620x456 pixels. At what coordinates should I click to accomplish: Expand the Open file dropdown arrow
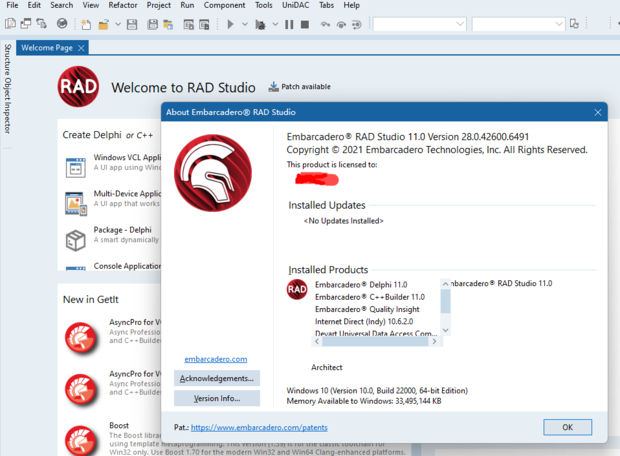click(x=118, y=25)
